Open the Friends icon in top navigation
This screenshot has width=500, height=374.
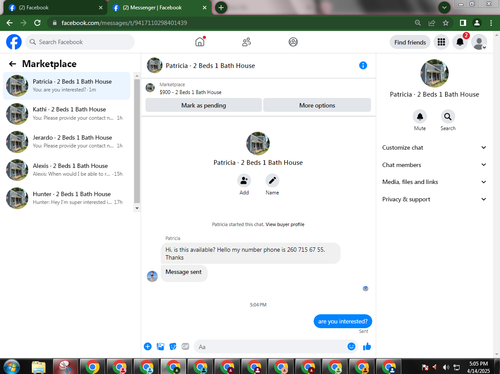click(246, 42)
